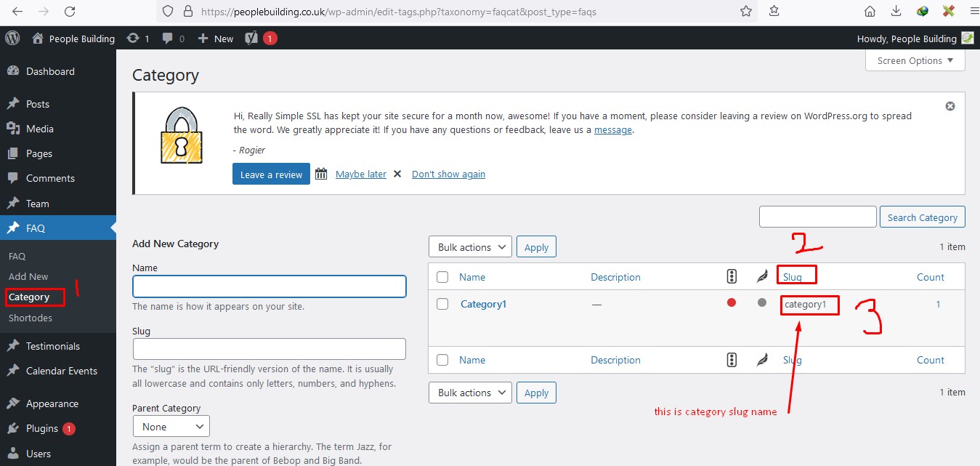
Task: Focus the category search field
Action: coord(818,217)
